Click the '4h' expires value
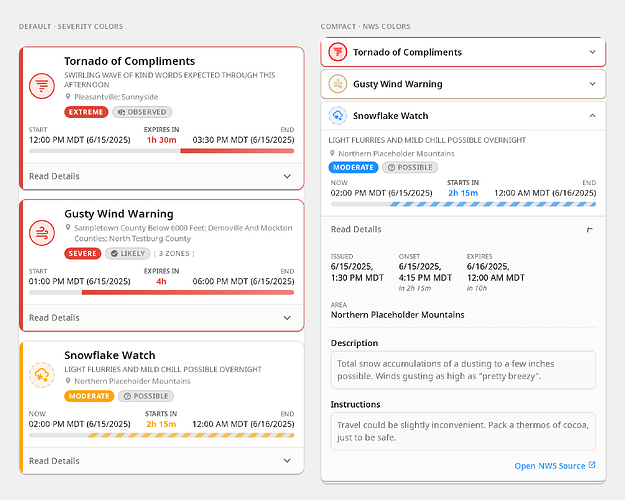625x500 pixels. 161,281
